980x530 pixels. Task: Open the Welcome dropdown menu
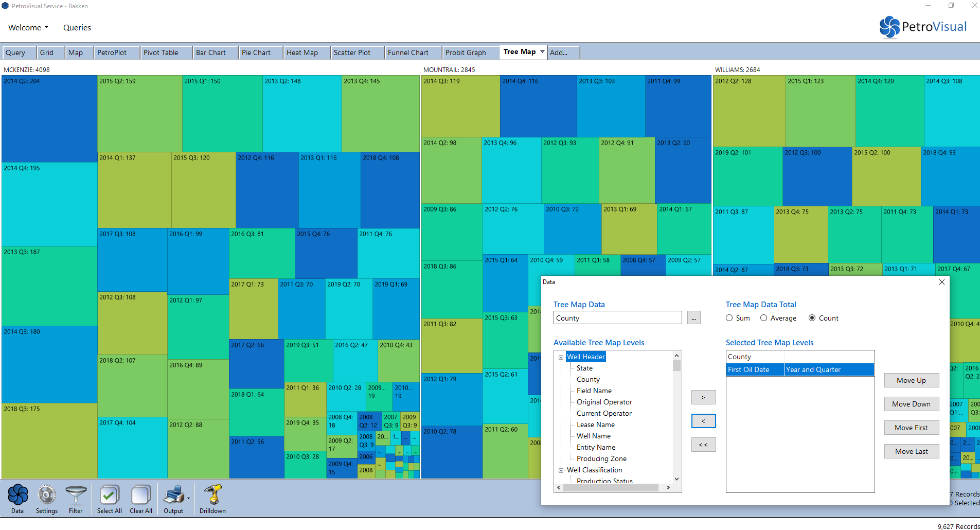tap(28, 28)
